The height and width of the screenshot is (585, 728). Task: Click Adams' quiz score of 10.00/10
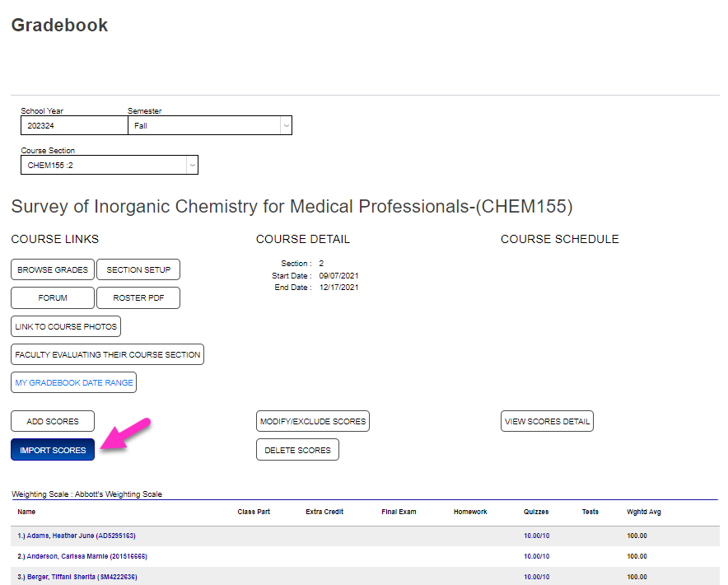click(536, 536)
